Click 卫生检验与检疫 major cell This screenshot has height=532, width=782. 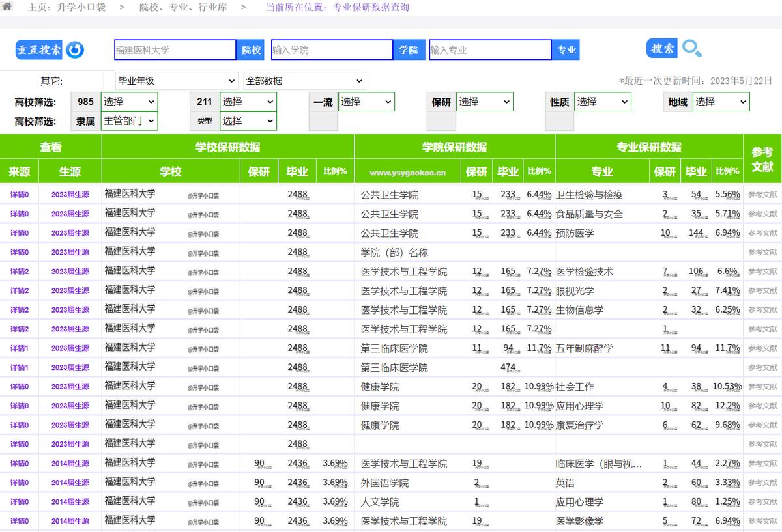pos(589,195)
